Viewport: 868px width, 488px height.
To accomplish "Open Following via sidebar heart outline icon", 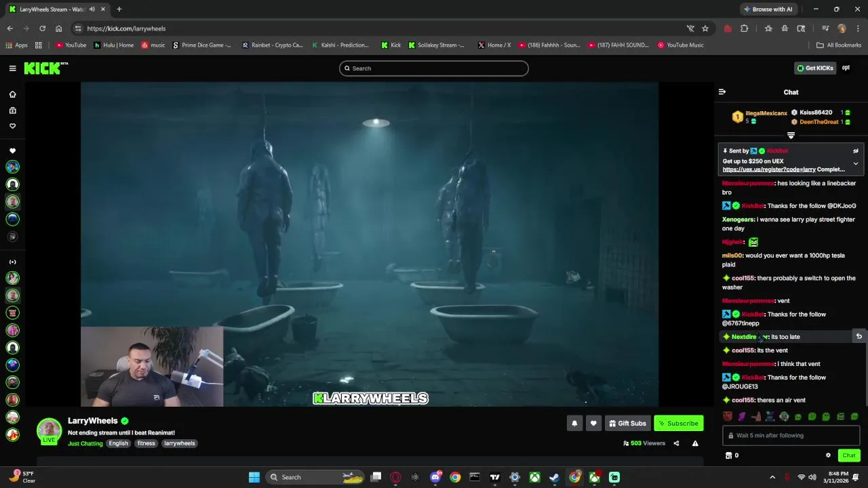I will coord(12,126).
